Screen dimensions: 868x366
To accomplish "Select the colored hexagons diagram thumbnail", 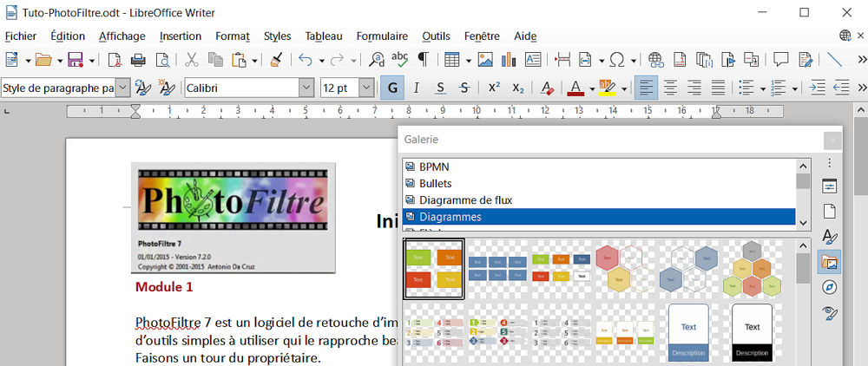I will [752, 269].
